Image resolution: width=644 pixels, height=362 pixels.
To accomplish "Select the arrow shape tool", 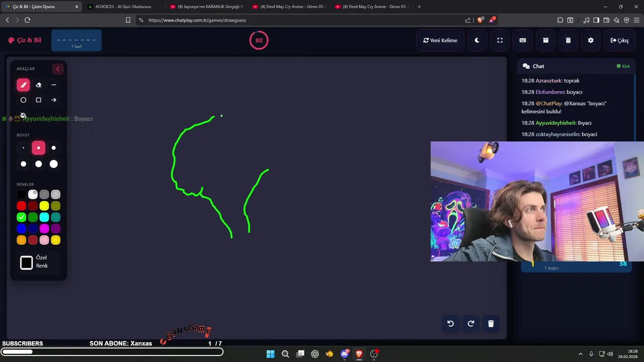I will (x=54, y=100).
